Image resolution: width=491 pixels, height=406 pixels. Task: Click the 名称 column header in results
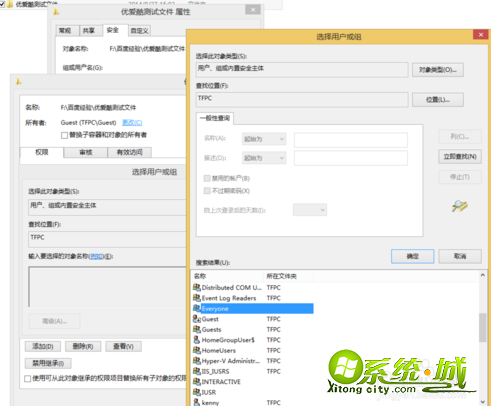228,276
